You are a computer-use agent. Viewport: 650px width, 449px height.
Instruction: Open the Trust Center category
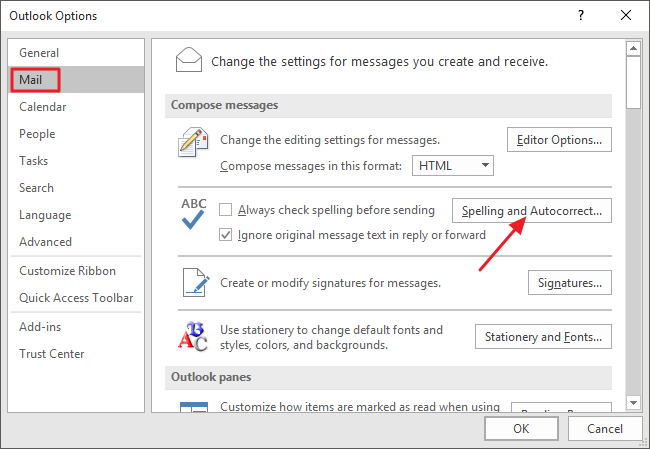pos(76,354)
